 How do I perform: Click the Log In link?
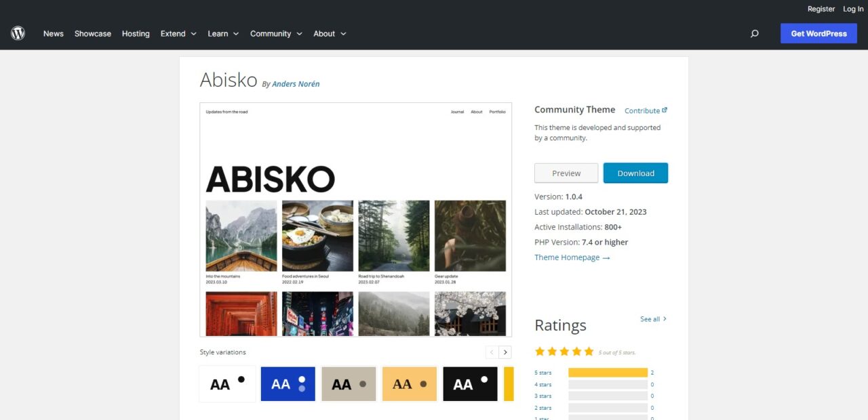[853, 9]
